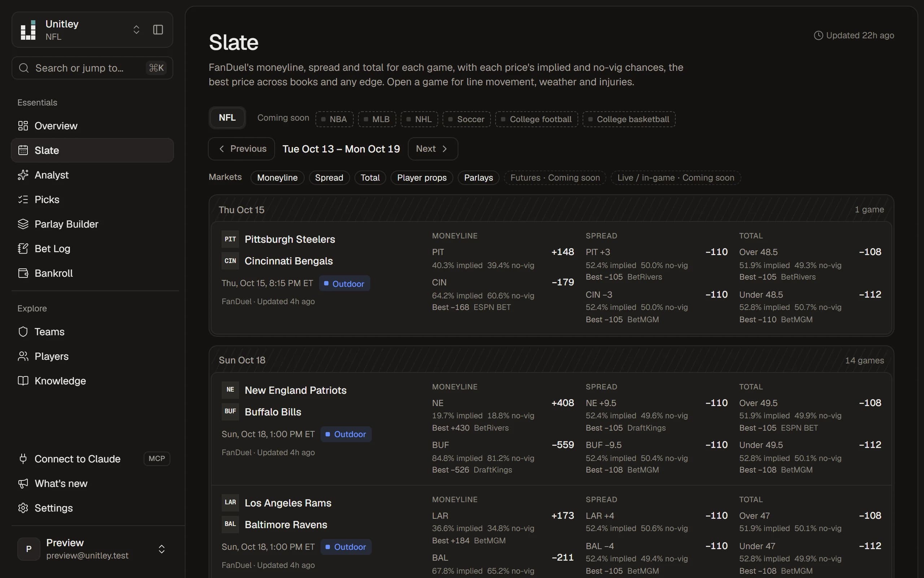This screenshot has height=578, width=924.
Task: Open the Buffalo Bills team name
Action: pyautogui.click(x=273, y=412)
